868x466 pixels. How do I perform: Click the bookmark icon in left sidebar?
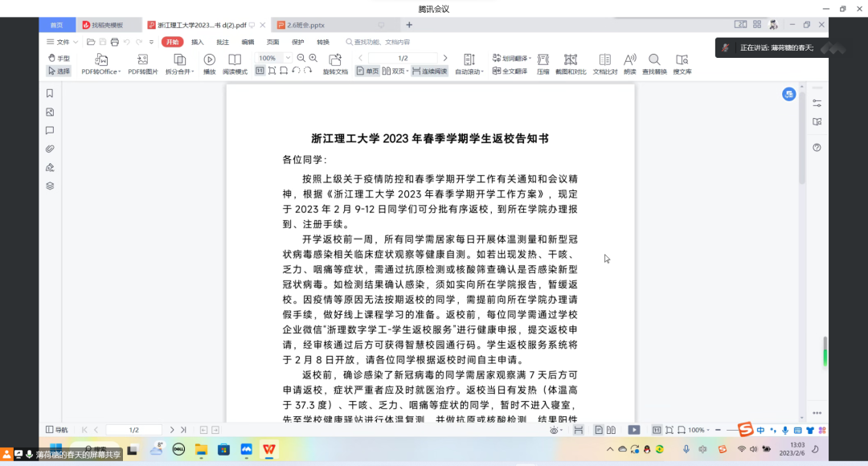click(x=50, y=93)
